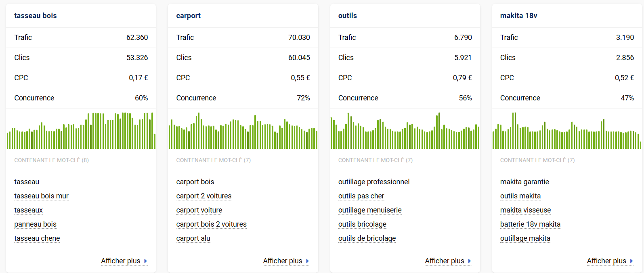Select the "outils pas cher" keyword
644x273 pixels.
click(361, 196)
